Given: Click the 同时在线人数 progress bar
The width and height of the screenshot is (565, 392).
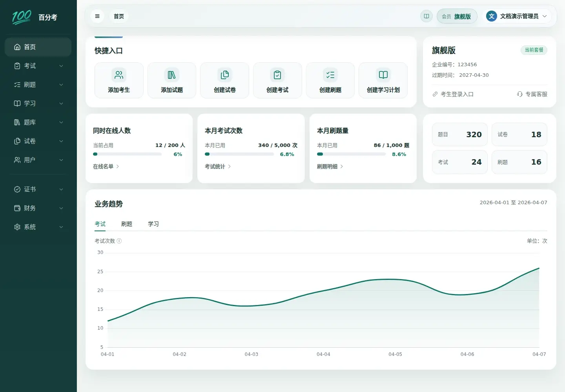Looking at the screenshot, I should [x=128, y=154].
